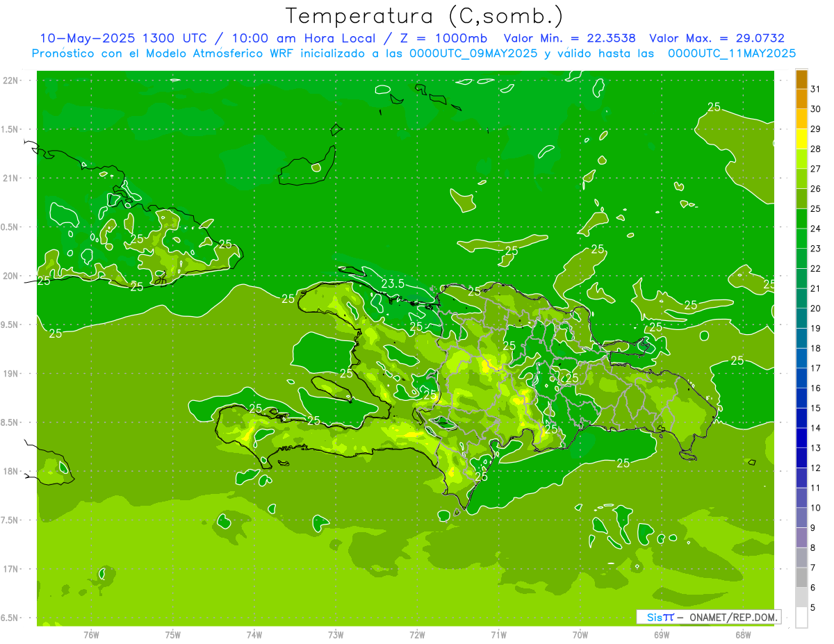Viewport: 834px width, 644px height.
Task: Click the blue legend swatch between 15 and 16
Action: point(801,398)
